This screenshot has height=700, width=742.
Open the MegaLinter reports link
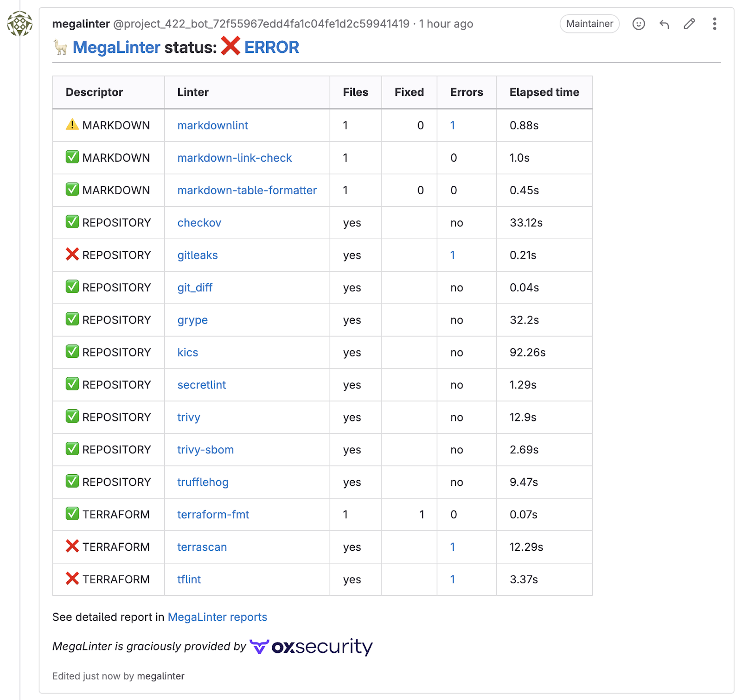point(217,617)
